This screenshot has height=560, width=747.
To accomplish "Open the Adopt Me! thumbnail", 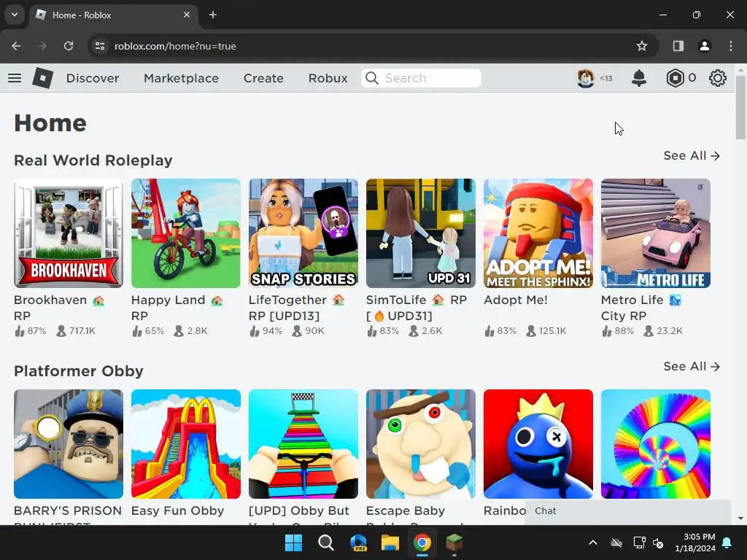I will pos(538,233).
